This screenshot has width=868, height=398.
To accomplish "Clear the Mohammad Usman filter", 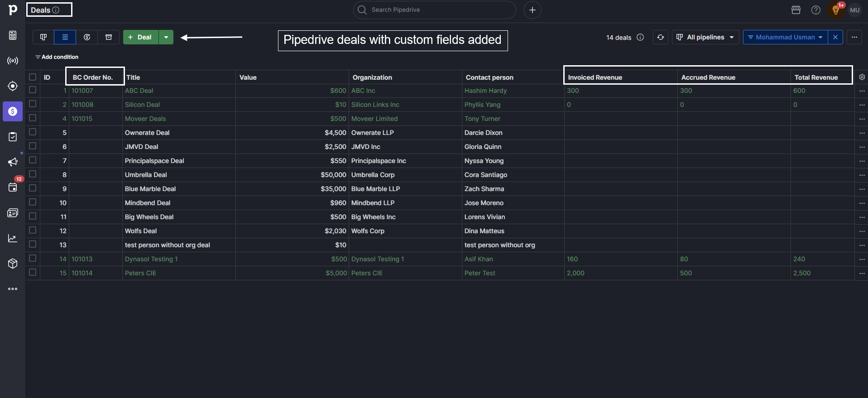I will pos(835,37).
